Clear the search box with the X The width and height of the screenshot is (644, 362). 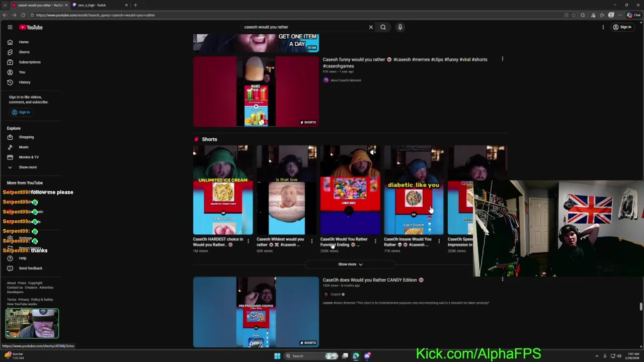point(371,27)
